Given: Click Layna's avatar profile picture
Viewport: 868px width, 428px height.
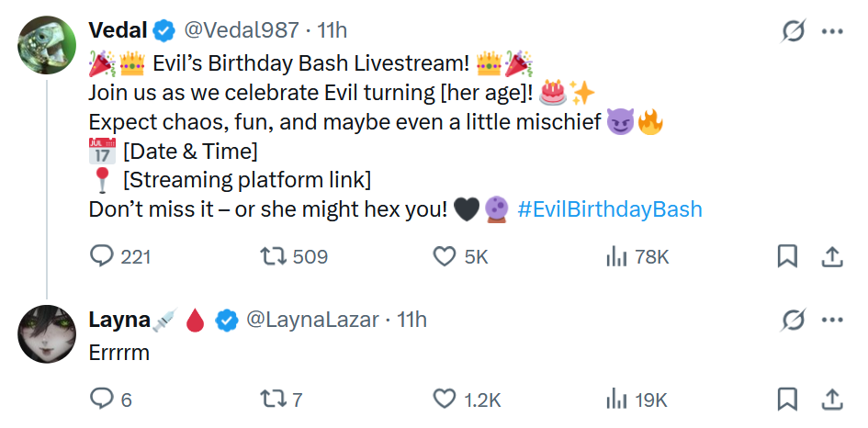Looking at the screenshot, I should click(47, 334).
